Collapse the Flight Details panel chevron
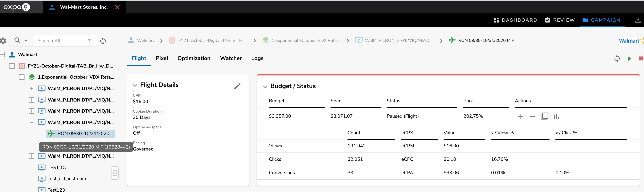Image resolution: width=644 pixels, height=192 pixels. [135, 85]
